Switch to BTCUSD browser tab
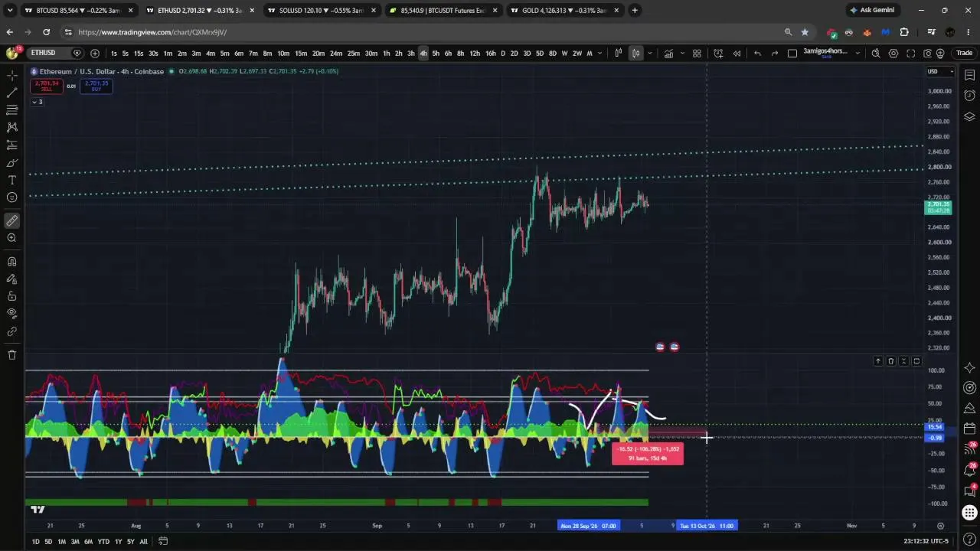This screenshot has width=980, height=551. pyautogui.click(x=79, y=11)
